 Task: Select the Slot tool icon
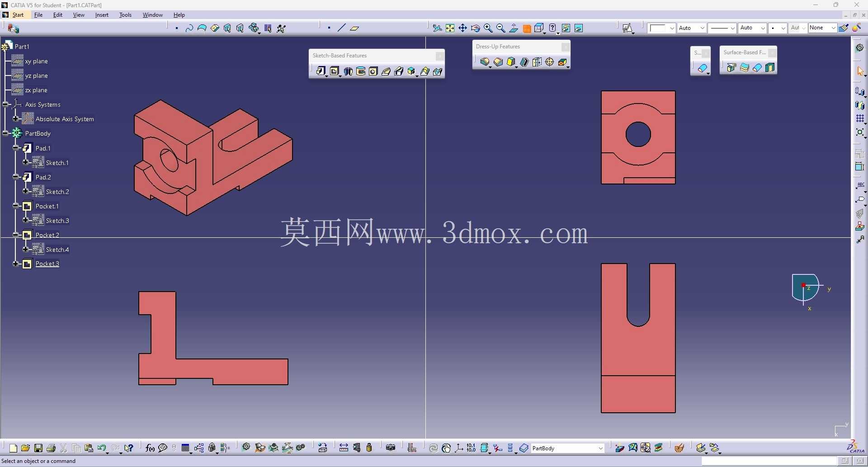tap(399, 71)
